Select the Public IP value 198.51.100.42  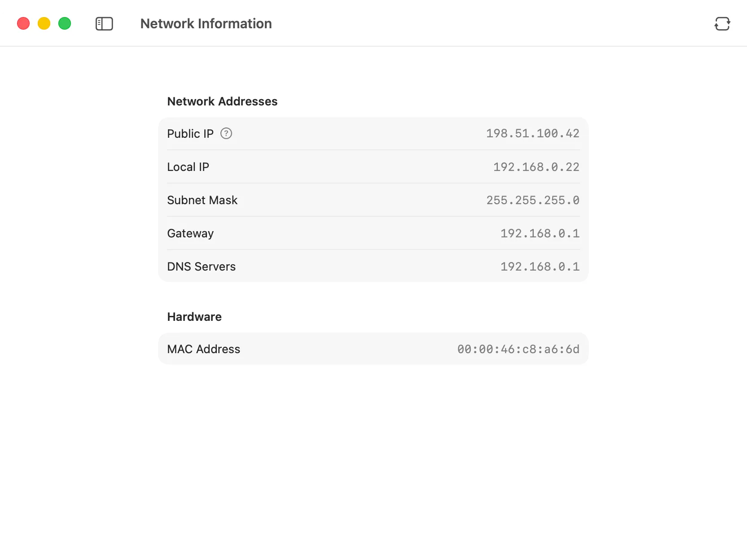coord(532,133)
